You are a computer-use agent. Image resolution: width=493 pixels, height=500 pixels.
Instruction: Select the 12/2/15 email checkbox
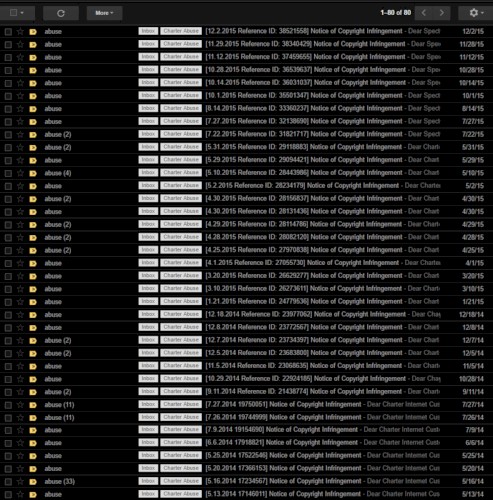[x=8, y=32]
